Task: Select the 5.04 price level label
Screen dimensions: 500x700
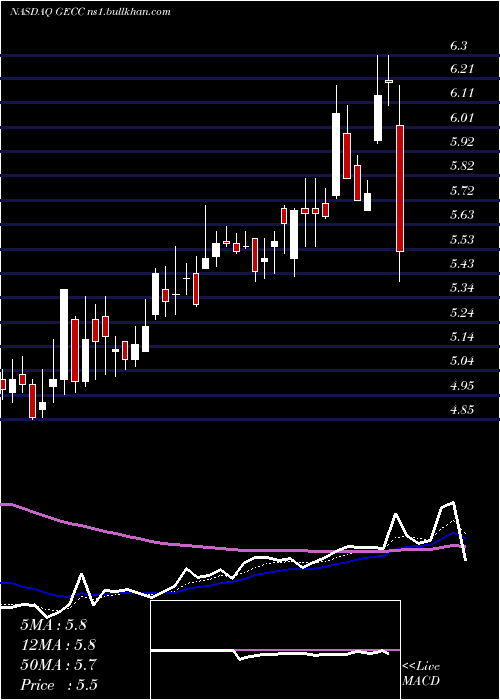Action: tap(462, 360)
